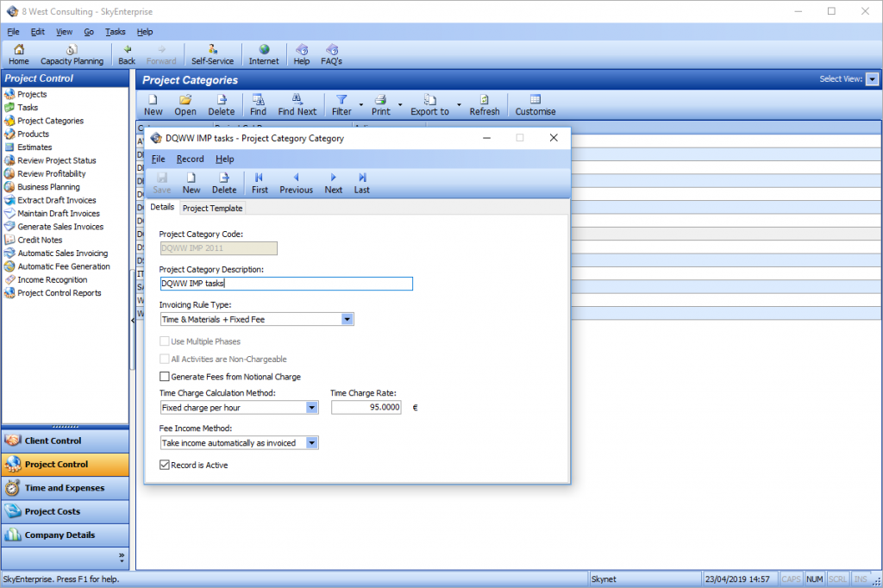Toggle Use Multiple Phases option

pyautogui.click(x=164, y=341)
